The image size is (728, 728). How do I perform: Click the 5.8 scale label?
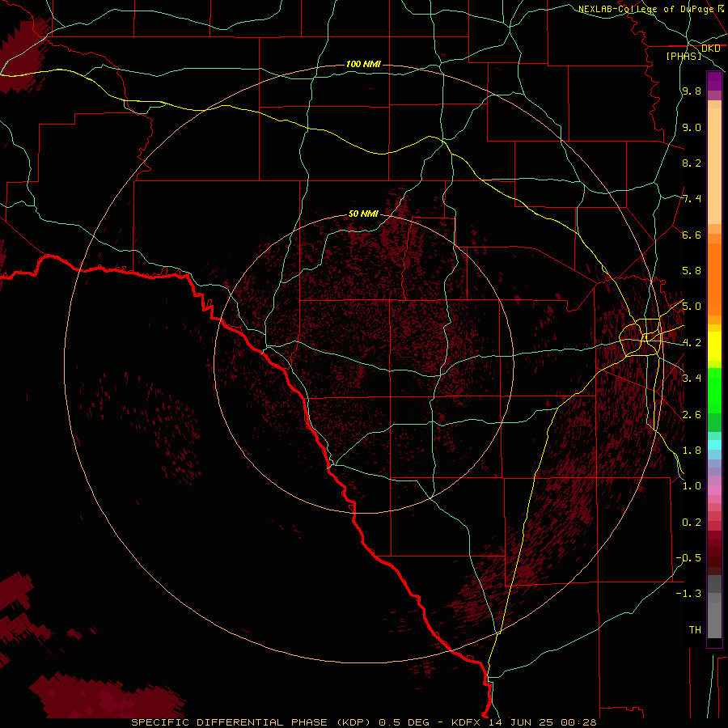[692, 271]
